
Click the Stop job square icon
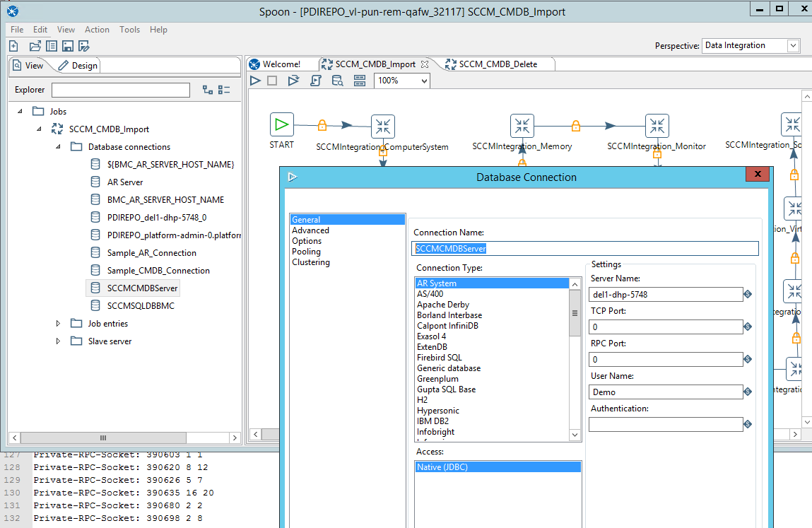click(x=272, y=81)
